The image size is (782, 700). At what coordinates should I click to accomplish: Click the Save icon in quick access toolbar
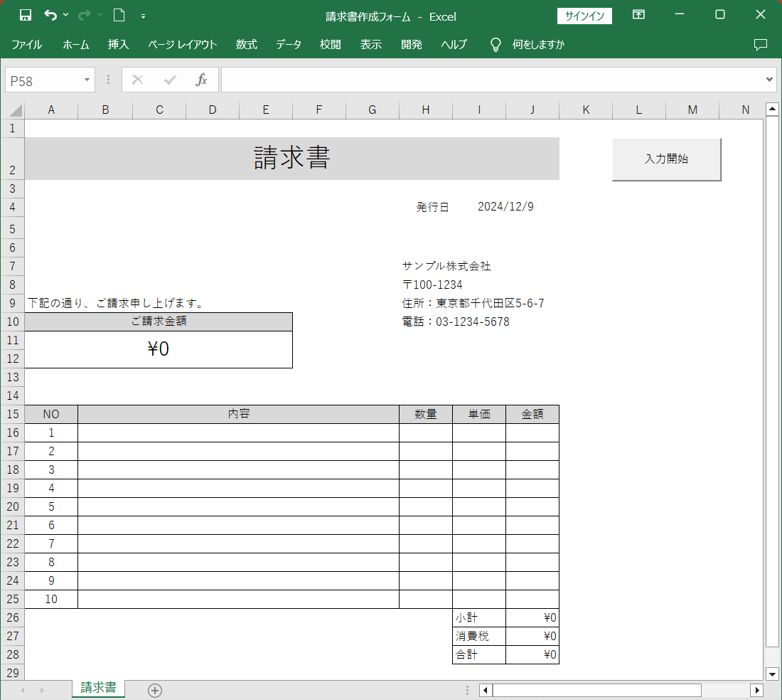pos(25,15)
